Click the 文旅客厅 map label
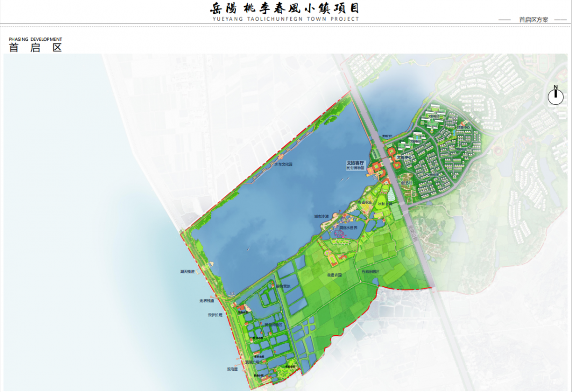Screen dimensions: 572x392 click(356, 163)
